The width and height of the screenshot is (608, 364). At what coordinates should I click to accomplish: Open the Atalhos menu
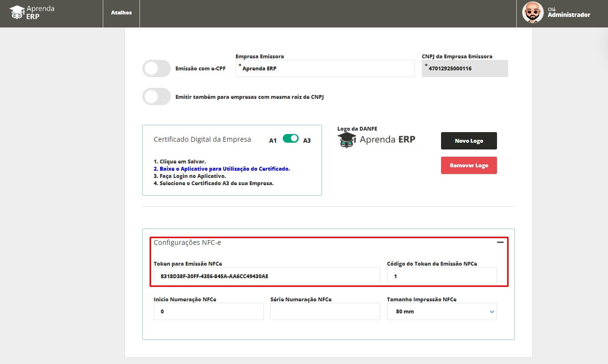pos(121,13)
